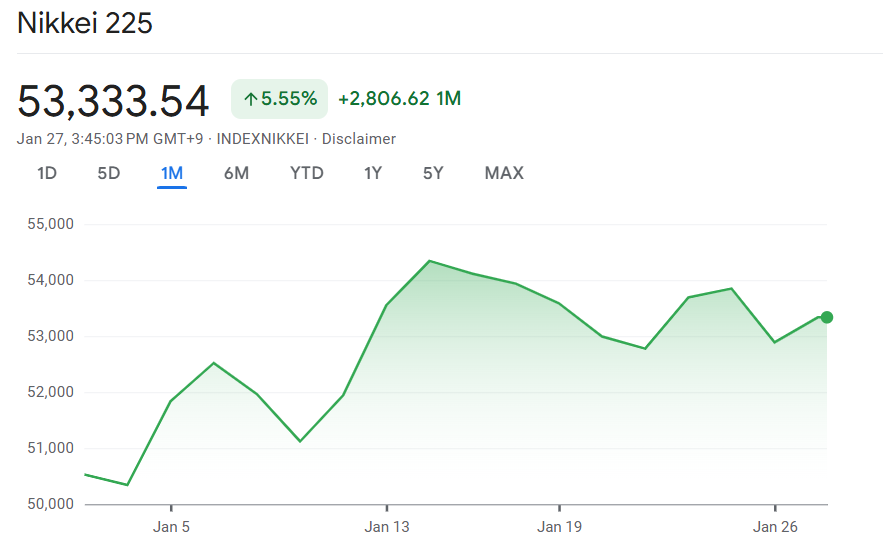This screenshot has width=883, height=548.
Task: Click the chart peak near Jan 13
Action: pyautogui.click(x=429, y=261)
